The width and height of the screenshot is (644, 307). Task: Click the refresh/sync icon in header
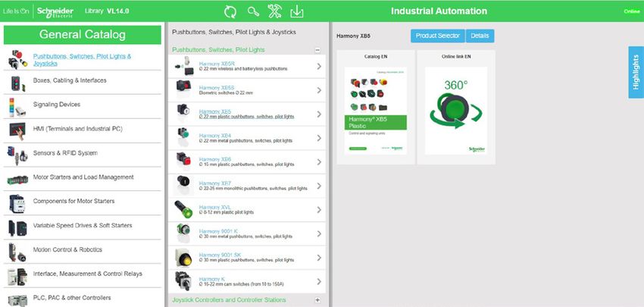click(231, 11)
